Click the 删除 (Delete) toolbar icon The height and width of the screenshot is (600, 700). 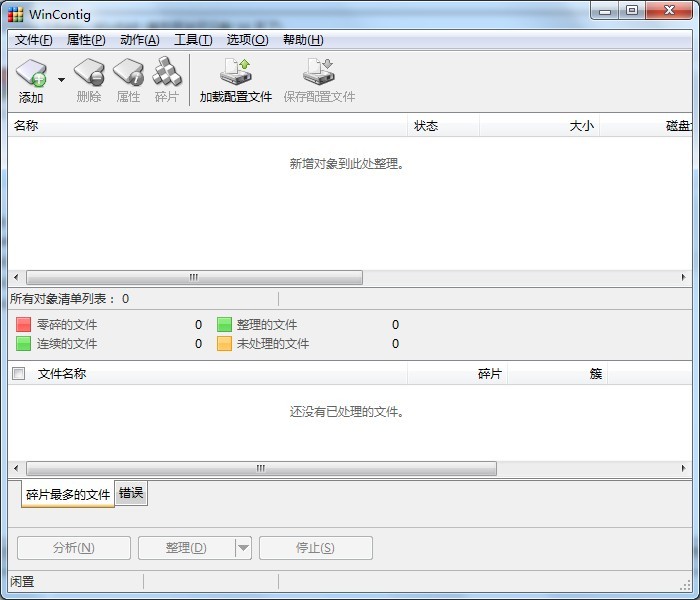89,74
